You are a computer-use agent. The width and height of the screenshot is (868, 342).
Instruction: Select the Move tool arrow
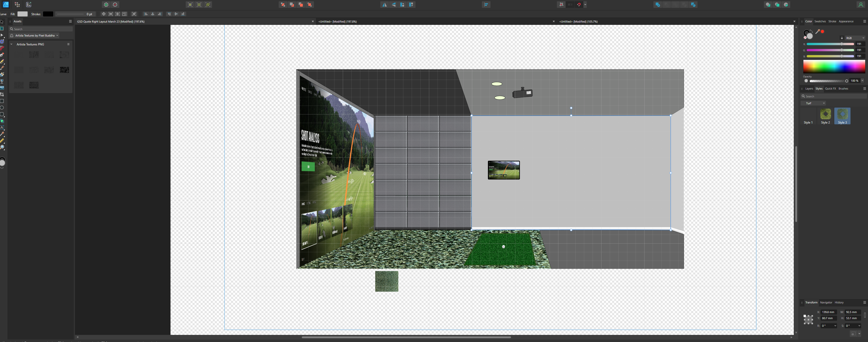(2, 22)
